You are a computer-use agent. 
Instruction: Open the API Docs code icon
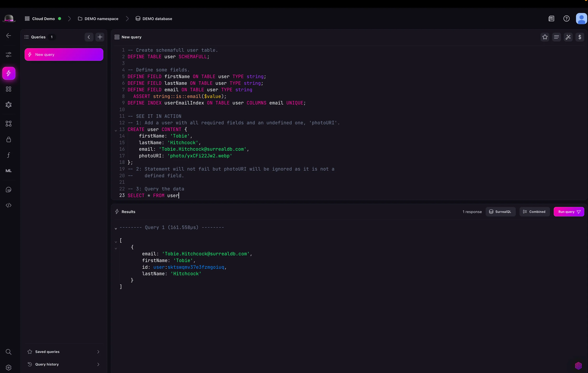(8, 205)
